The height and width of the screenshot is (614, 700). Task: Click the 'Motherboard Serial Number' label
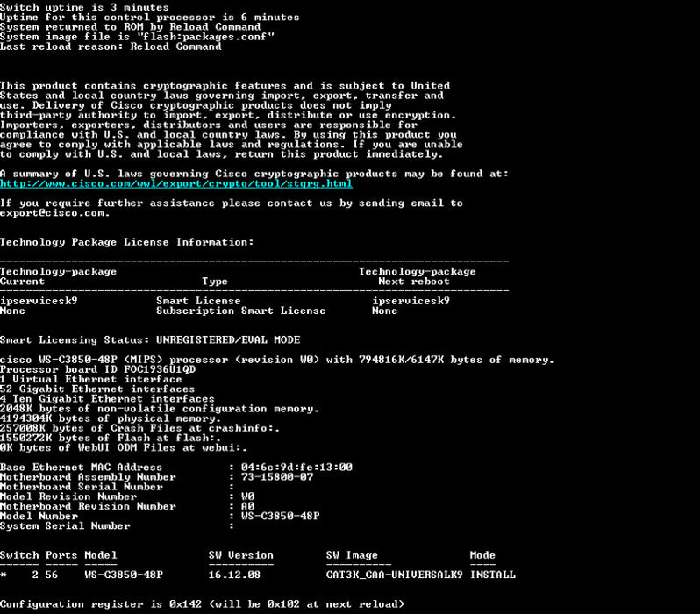(82, 487)
